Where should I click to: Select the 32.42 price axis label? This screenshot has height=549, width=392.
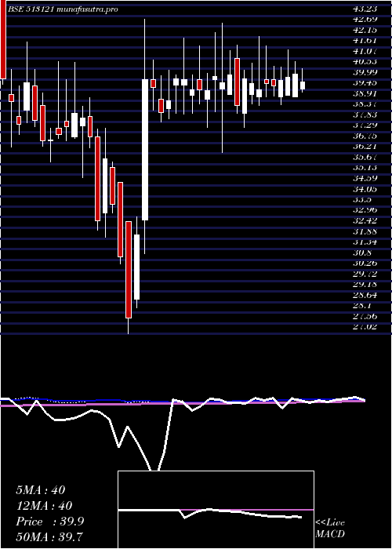tap(365, 220)
